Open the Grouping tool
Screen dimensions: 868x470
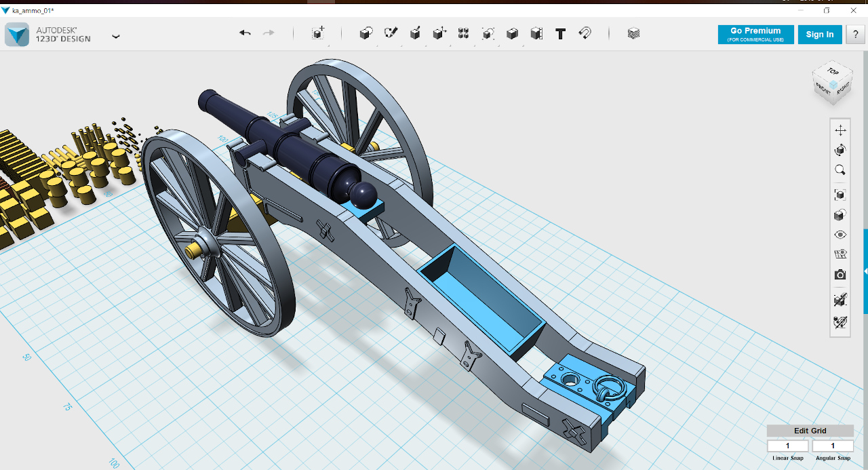click(488, 33)
